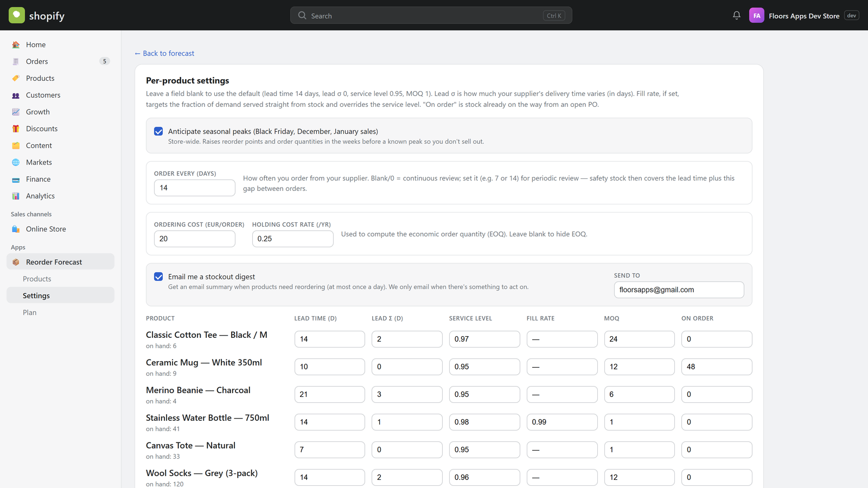This screenshot has width=868, height=488.
Task: Click the Growth chart icon
Action: tap(16, 112)
